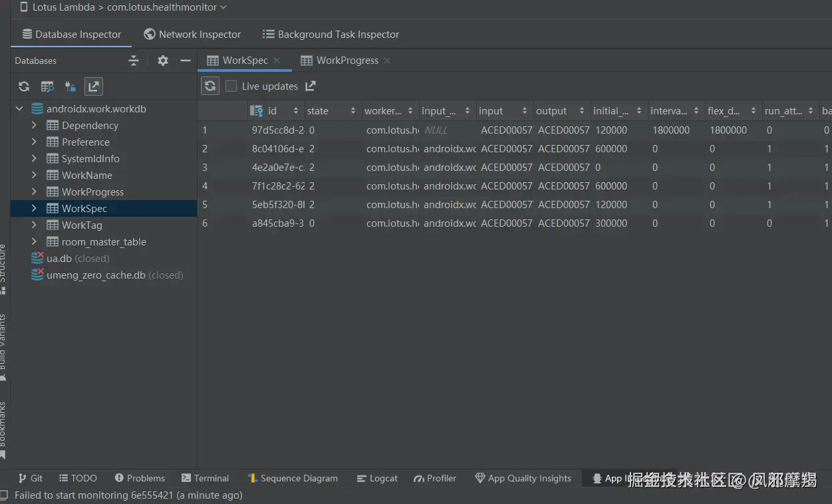Open the Git tool window

tap(31, 478)
